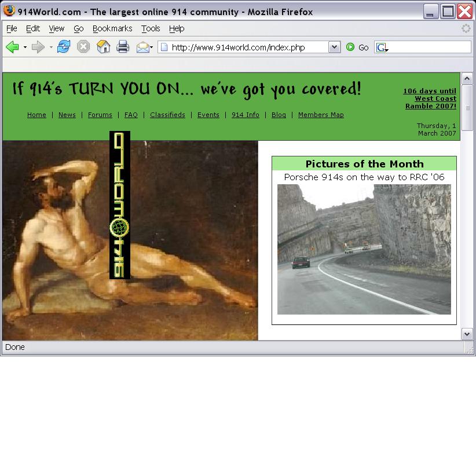Click the scrollbar down arrow
This screenshot has width=476, height=449.
[467, 334]
